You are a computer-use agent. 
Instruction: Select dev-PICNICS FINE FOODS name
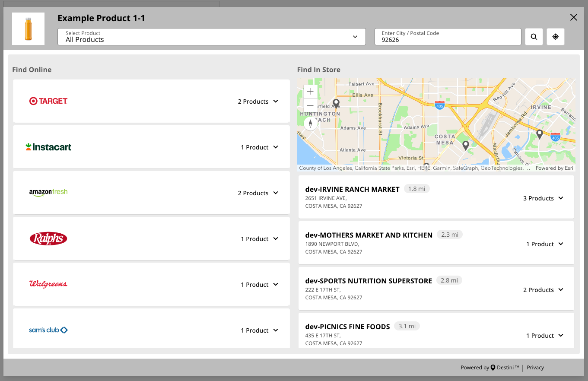tap(347, 327)
